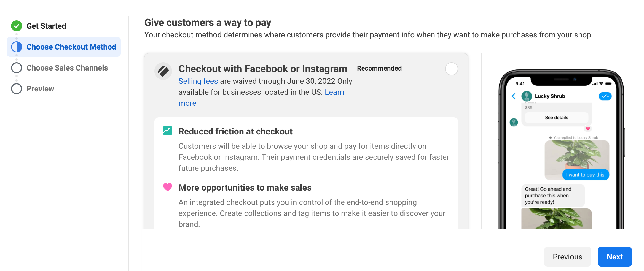Click the Next button
Viewport: 644px width, 271px height.
[615, 257]
